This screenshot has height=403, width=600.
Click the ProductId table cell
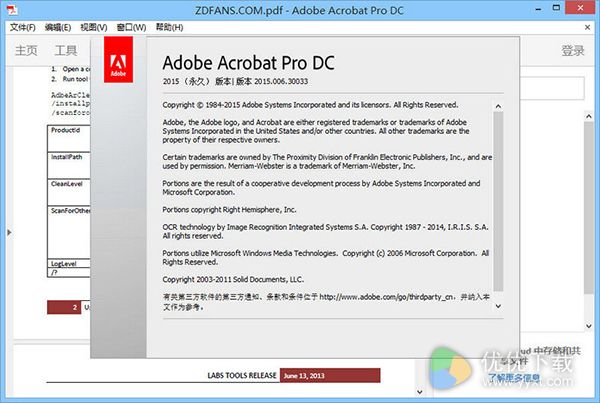click(68, 138)
